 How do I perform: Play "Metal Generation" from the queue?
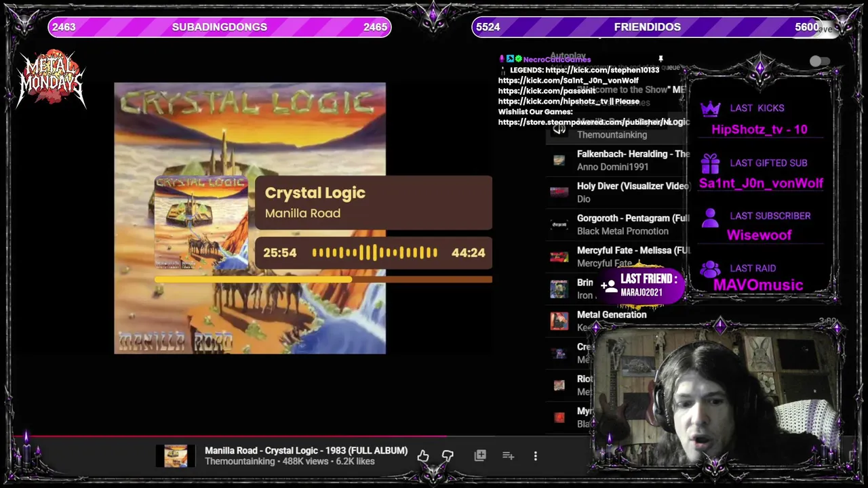[612, 314]
